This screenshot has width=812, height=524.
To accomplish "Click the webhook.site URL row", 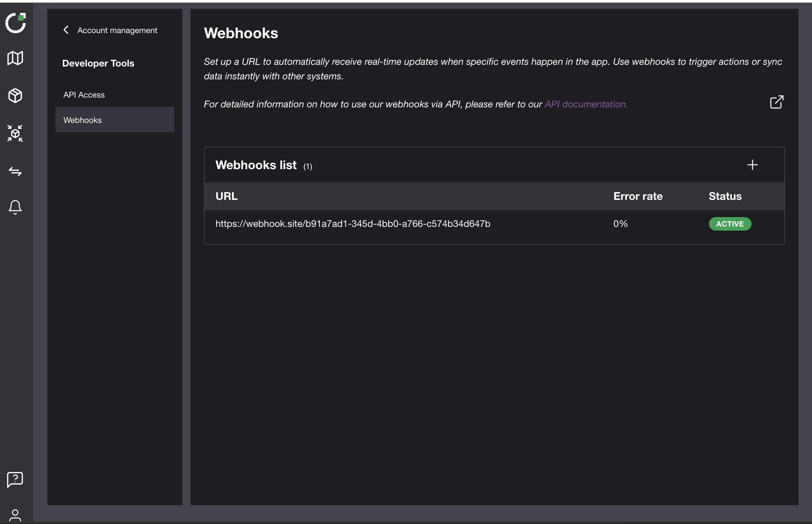I will pyautogui.click(x=353, y=224).
